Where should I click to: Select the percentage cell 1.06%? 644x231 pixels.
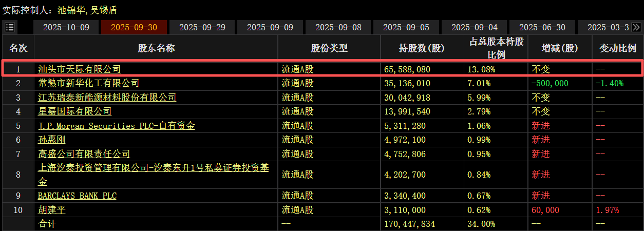coord(479,126)
